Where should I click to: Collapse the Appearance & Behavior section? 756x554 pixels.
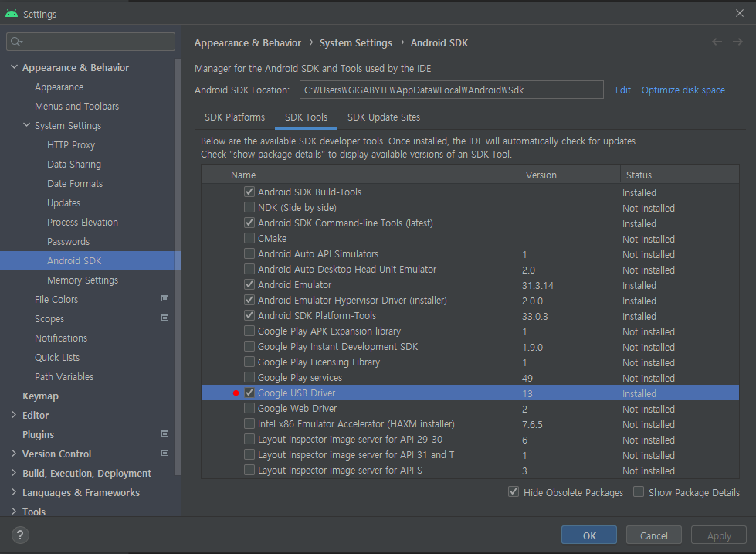pos(14,67)
